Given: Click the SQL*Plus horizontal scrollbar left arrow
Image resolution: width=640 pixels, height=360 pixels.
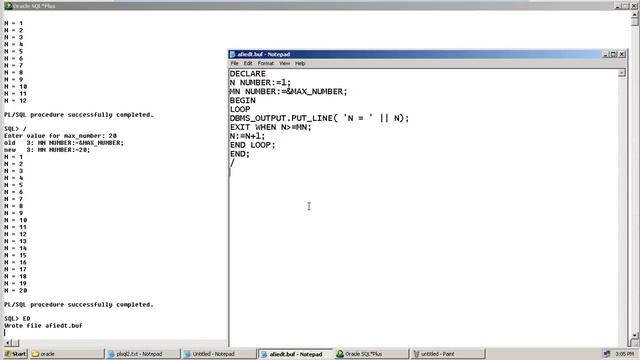Looking at the screenshot, I should [x=7, y=343].
